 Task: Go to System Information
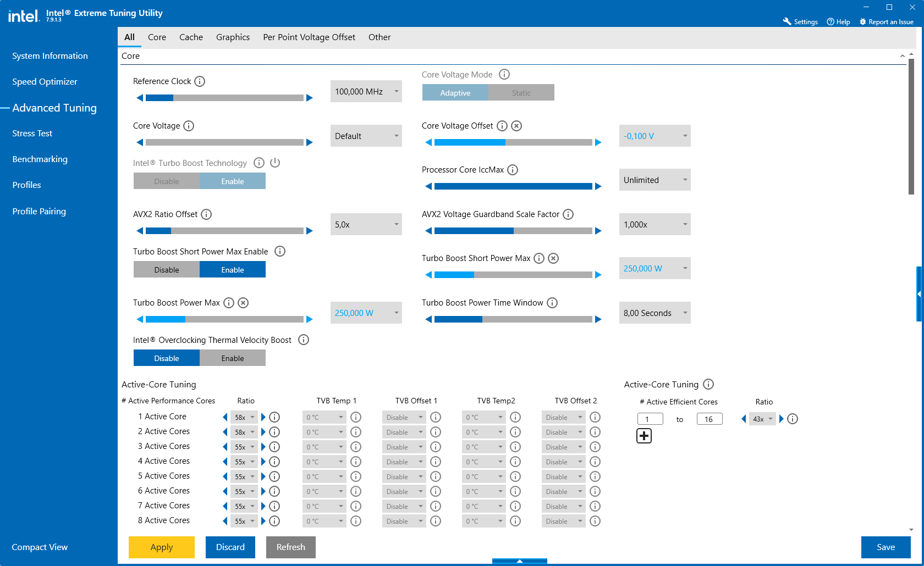pos(50,56)
